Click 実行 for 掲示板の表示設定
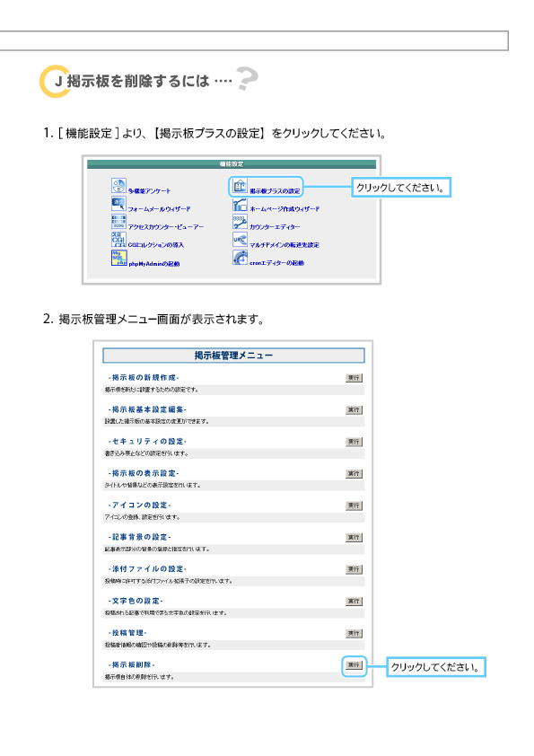 354,473
